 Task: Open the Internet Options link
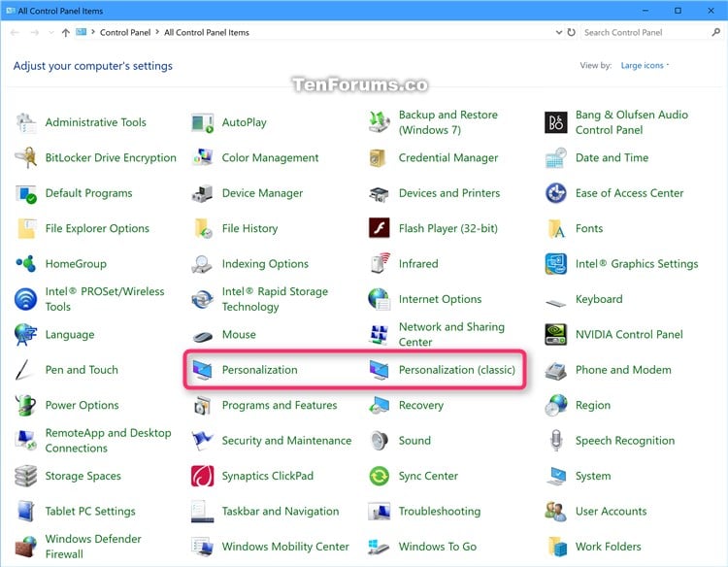coord(440,299)
